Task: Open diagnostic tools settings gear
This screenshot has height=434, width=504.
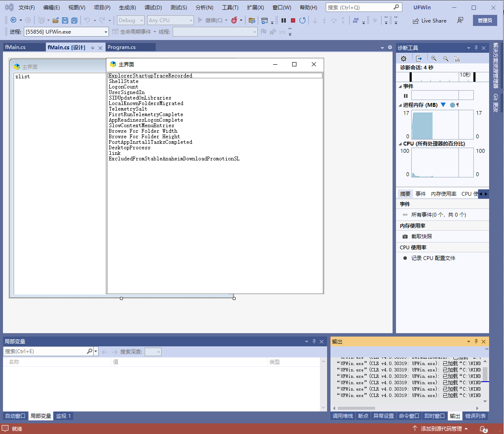Action: [403, 59]
